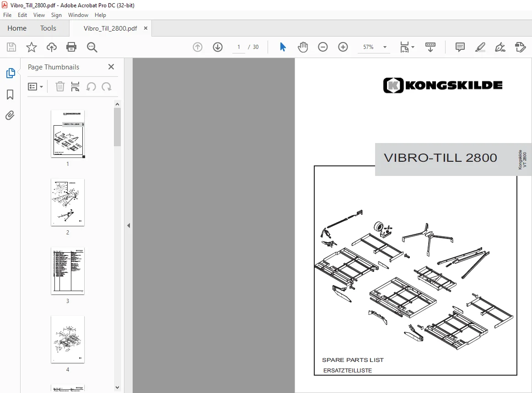532x393 pixels.
Task: Click the upload to cloud icon
Action: pyautogui.click(x=52, y=47)
